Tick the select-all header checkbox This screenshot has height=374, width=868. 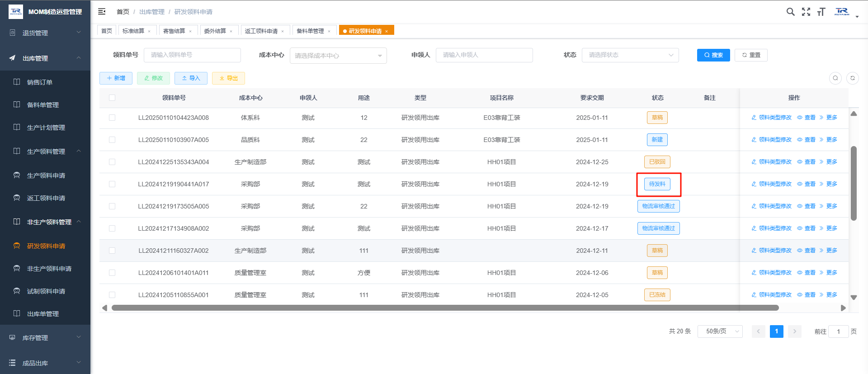(112, 98)
